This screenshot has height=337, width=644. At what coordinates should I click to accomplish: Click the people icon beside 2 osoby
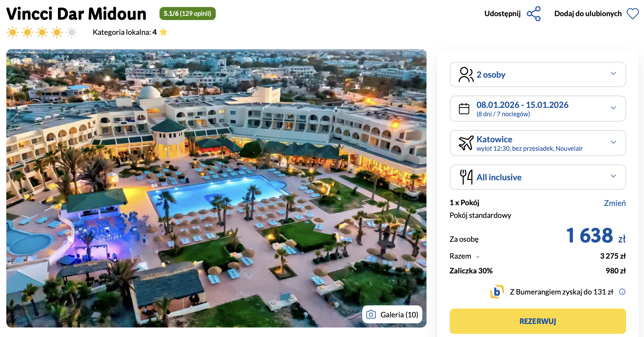click(466, 74)
